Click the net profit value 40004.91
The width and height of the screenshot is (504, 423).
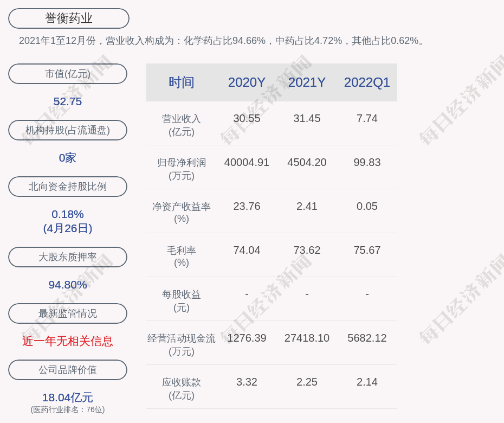pyautogui.click(x=247, y=163)
